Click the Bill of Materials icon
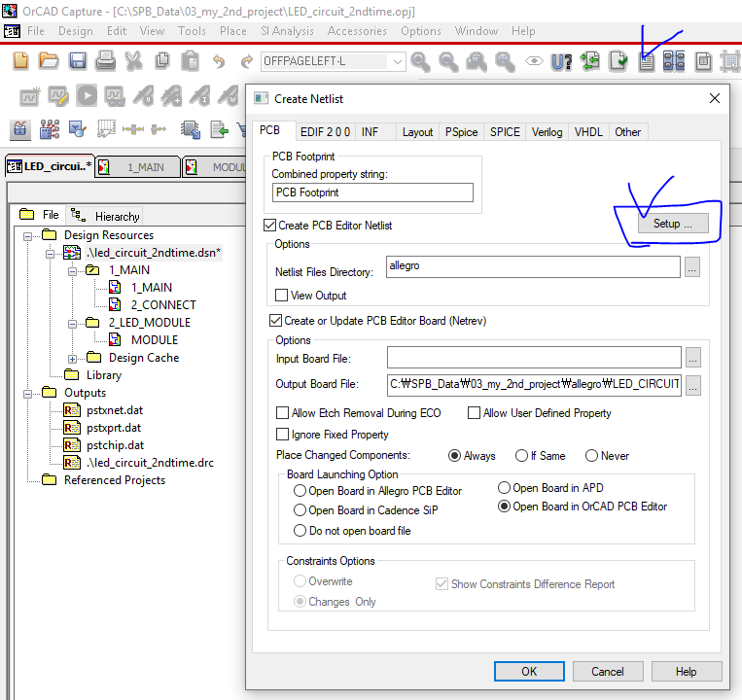The width and height of the screenshot is (742, 700). click(x=704, y=61)
